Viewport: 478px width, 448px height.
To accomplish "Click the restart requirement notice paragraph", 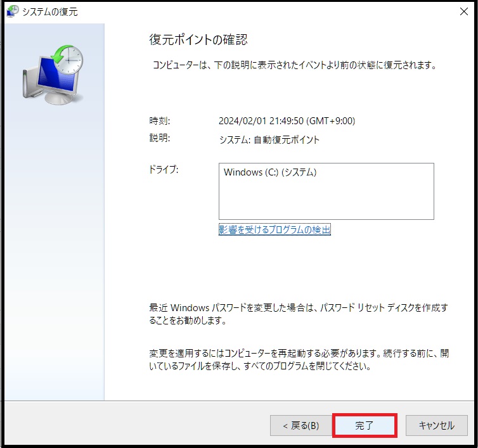I will pos(299,359).
